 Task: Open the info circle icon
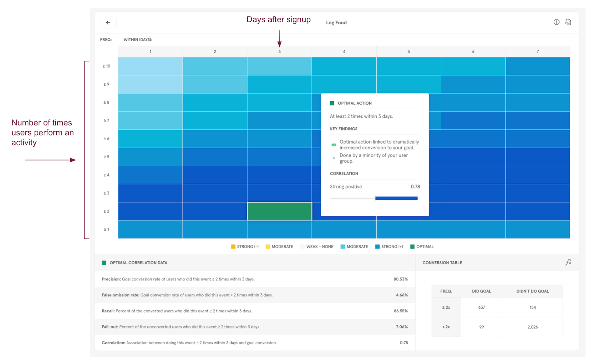[x=556, y=22]
